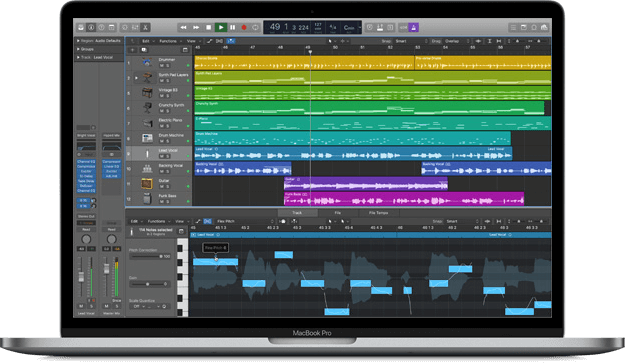Click the Stop transport button
This screenshot has width=625, height=364.
coord(208,28)
